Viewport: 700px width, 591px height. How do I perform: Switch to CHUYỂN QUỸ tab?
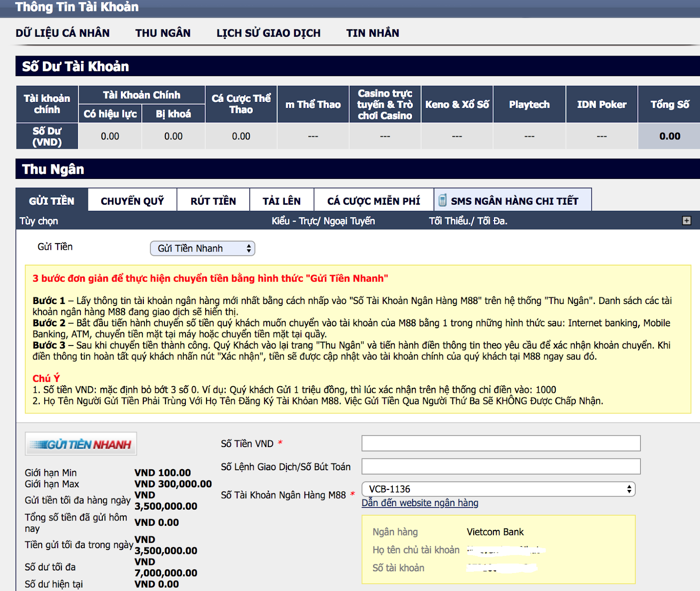(133, 200)
